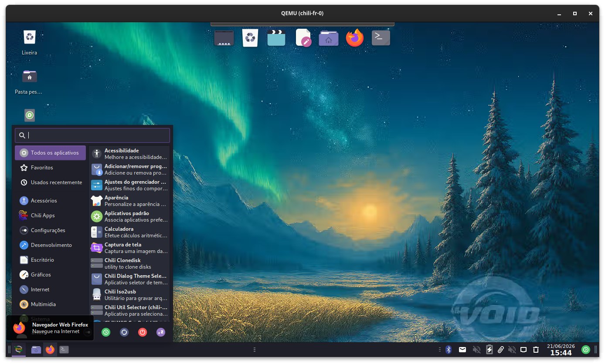Open the home folder in the top dock
The image size is (605, 364).
329,38
